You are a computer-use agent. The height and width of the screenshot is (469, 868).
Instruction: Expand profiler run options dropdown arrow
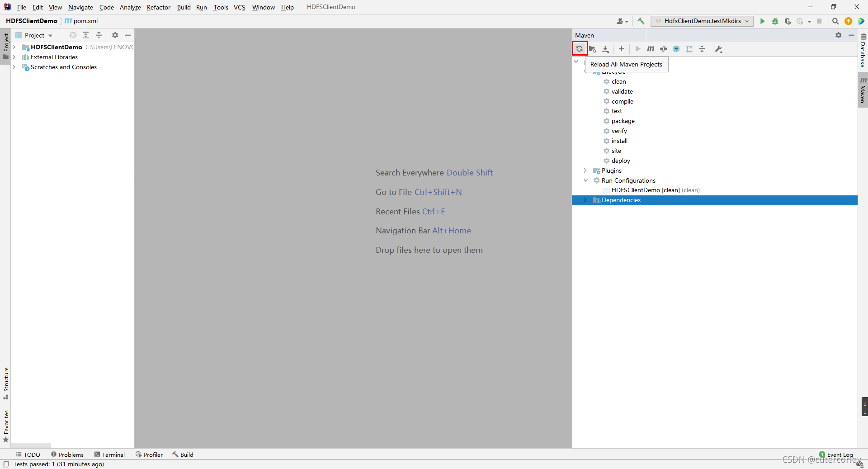(809, 21)
